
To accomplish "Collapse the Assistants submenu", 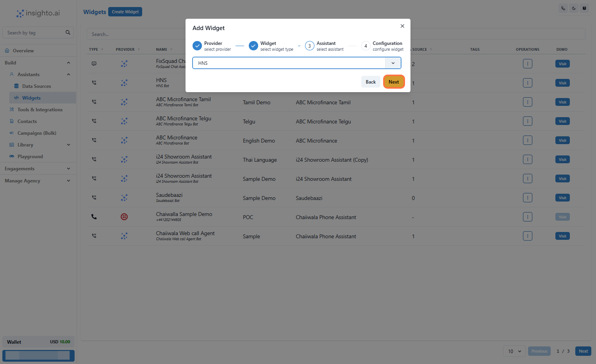I will click(x=68, y=75).
